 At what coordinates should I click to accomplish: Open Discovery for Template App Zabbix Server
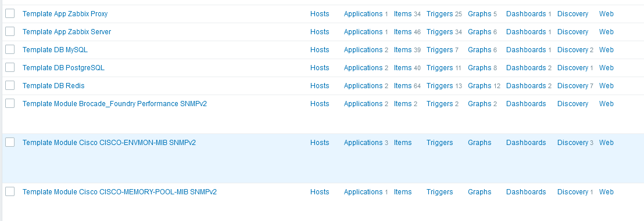573,32
